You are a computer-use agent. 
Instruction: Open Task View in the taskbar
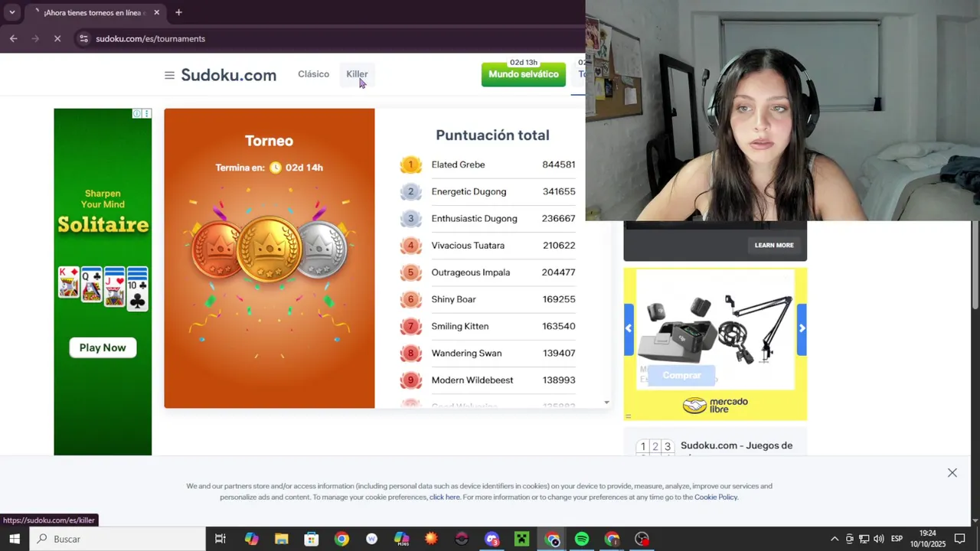(x=220, y=539)
